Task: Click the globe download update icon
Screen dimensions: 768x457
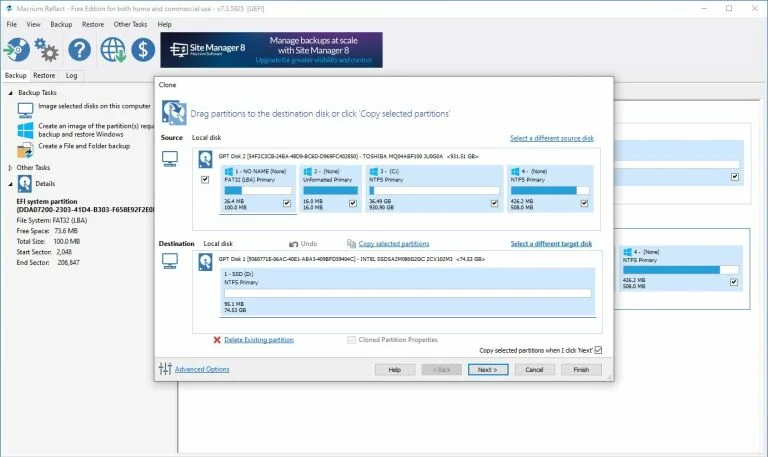Action: pos(113,49)
